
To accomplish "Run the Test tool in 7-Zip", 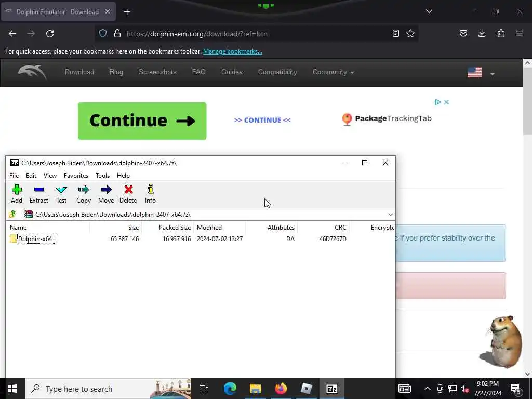I will 61,194.
